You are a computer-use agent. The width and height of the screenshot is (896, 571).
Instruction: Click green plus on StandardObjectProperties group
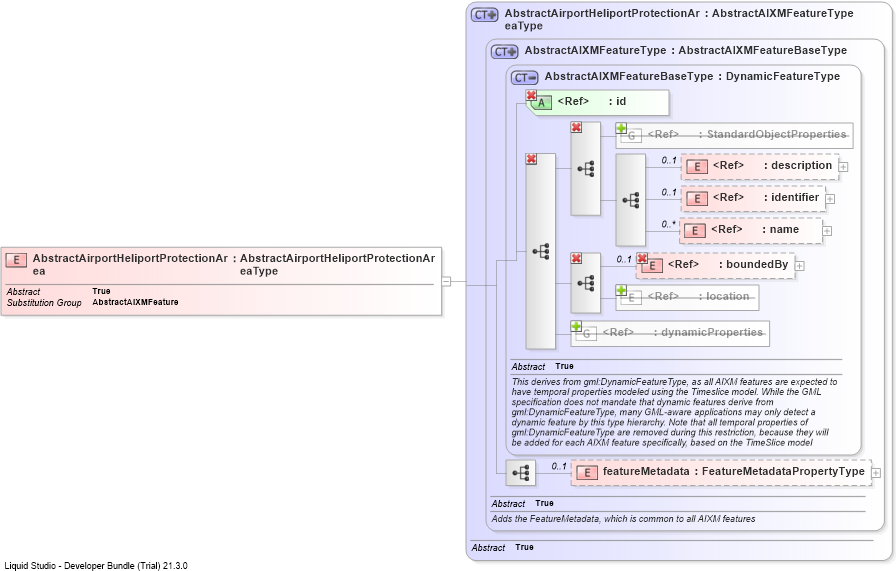tap(621, 128)
